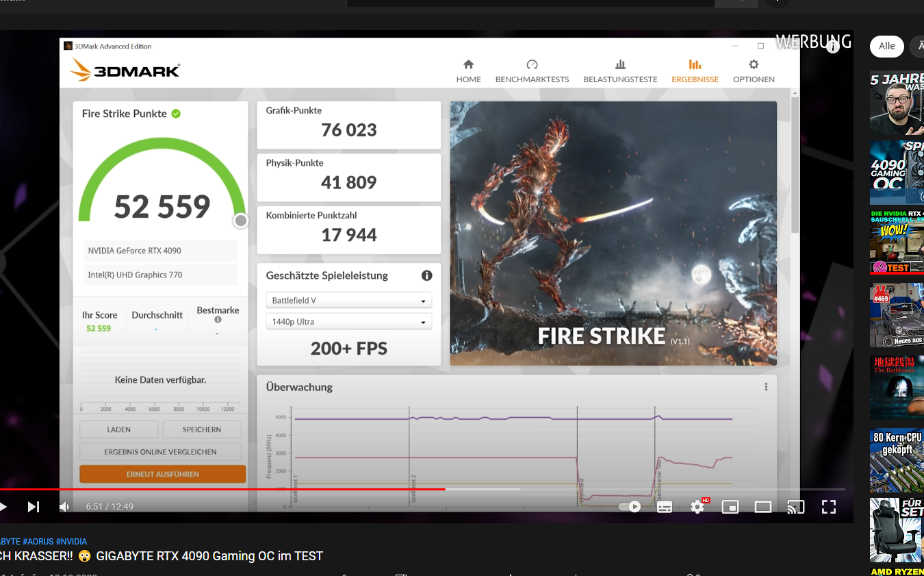Click the 6:51 / 12:49 time display
924x576 pixels.
[110, 507]
